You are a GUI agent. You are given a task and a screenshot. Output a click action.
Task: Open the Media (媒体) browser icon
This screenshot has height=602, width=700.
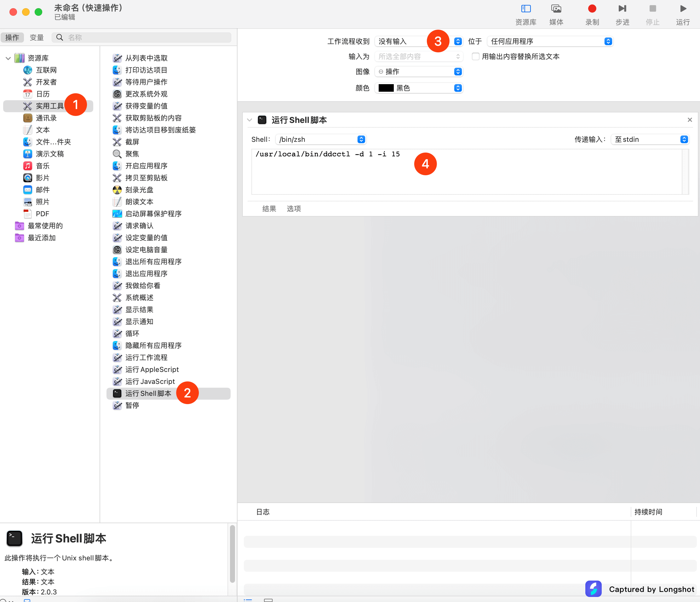click(556, 9)
